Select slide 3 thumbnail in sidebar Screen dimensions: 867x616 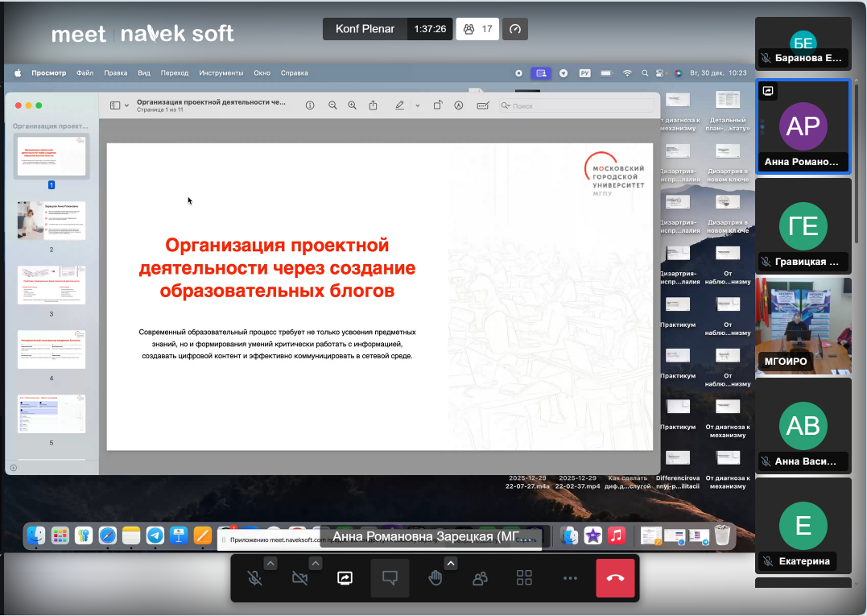click(x=52, y=285)
